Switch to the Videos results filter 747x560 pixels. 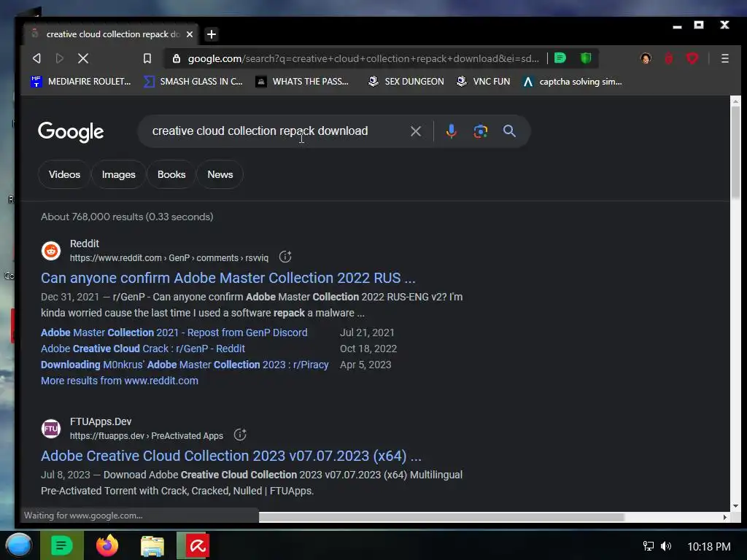(64, 174)
